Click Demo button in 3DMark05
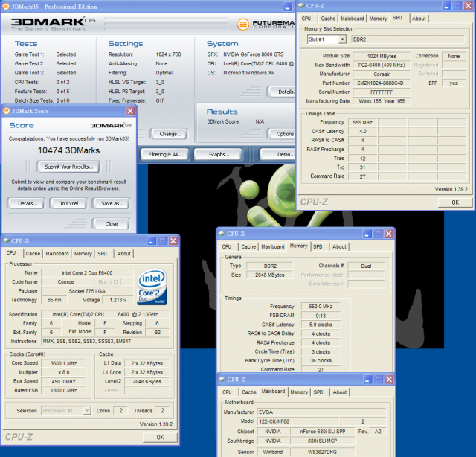This screenshot has width=476, height=457. [x=278, y=154]
